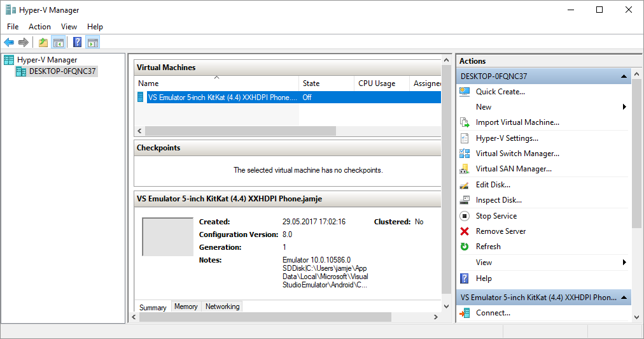The width and height of the screenshot is (644, 339).
Task: Click the Hyper-V Manager title bar icon
Action: pos(11,10)
